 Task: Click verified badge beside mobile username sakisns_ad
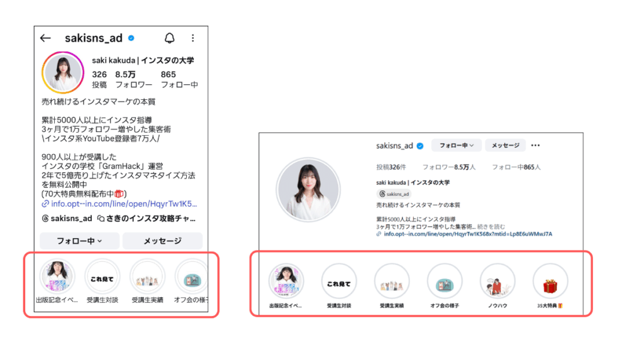coord(131,38)
